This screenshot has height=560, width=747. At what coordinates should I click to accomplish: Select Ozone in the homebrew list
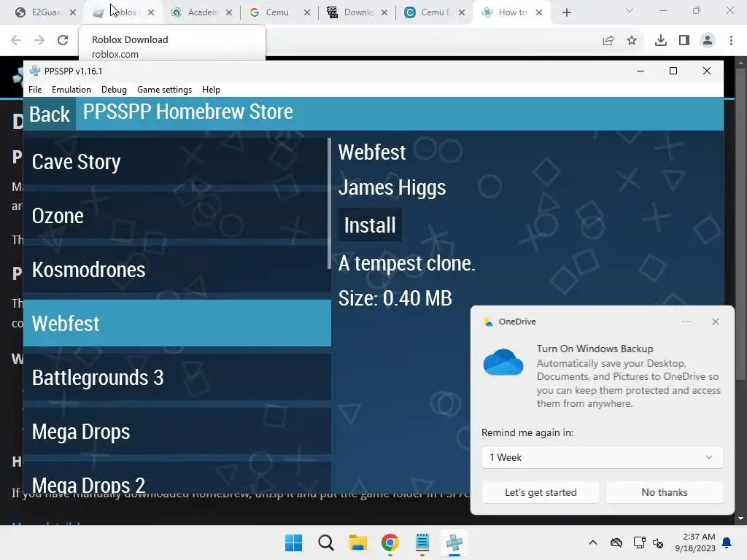(x=177, y=216)
